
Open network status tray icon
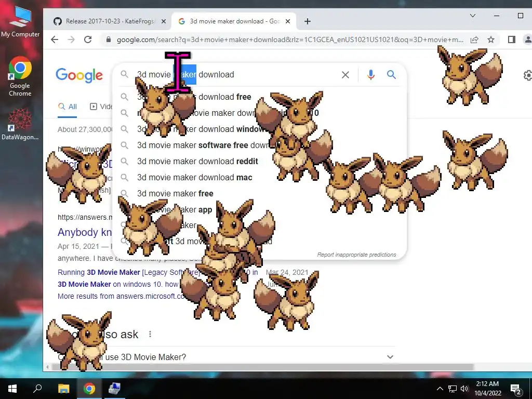tap(453, 389)
